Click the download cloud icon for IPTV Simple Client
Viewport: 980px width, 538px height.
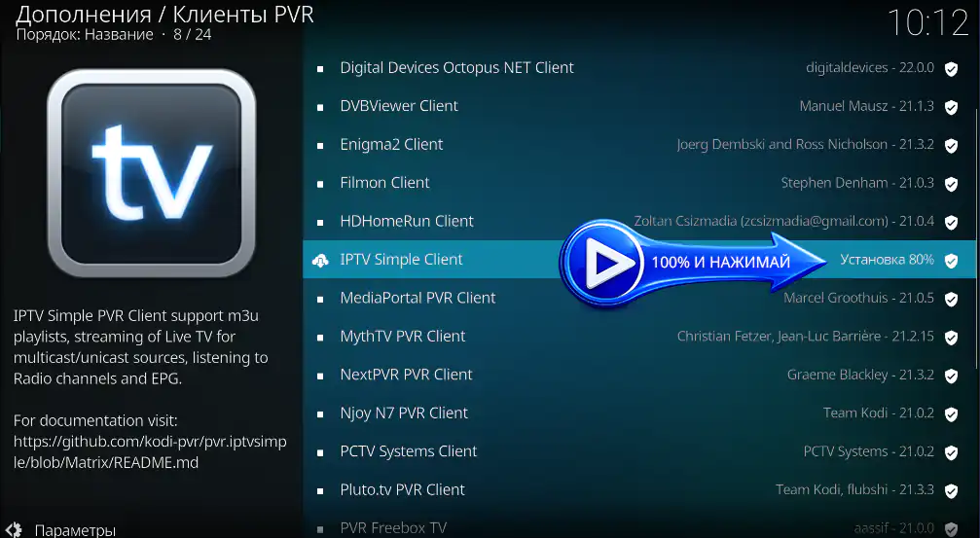(x=320, y=261)
